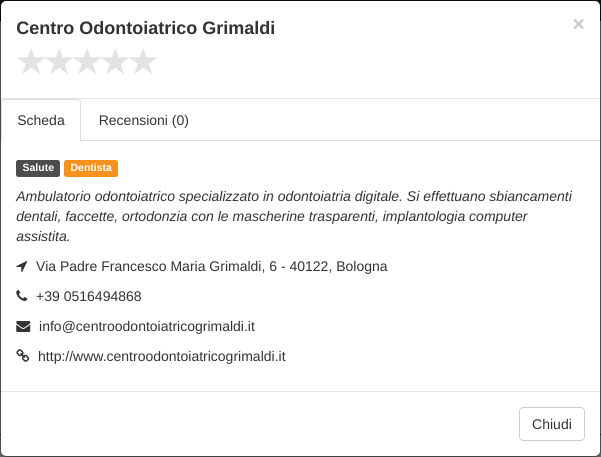Screen dimensions: 601x457
Task: Click the phone icon
Action: [22, 296]
